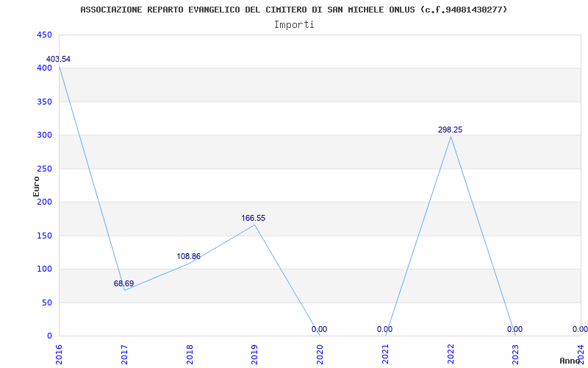
Task: Click the 250 y-axis value
Action: tap(44, 169)
